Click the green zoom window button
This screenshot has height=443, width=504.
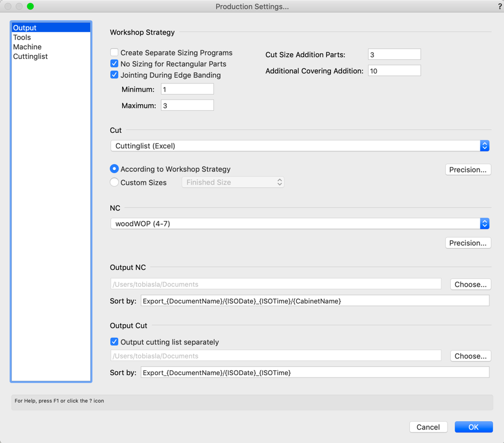(x=30, y=6)
